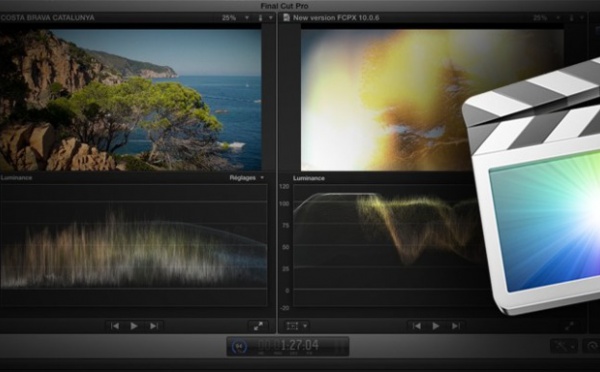Click the 120 value on the luminance scale
Viewport: 600px width, 372px height.
point(284,186)
